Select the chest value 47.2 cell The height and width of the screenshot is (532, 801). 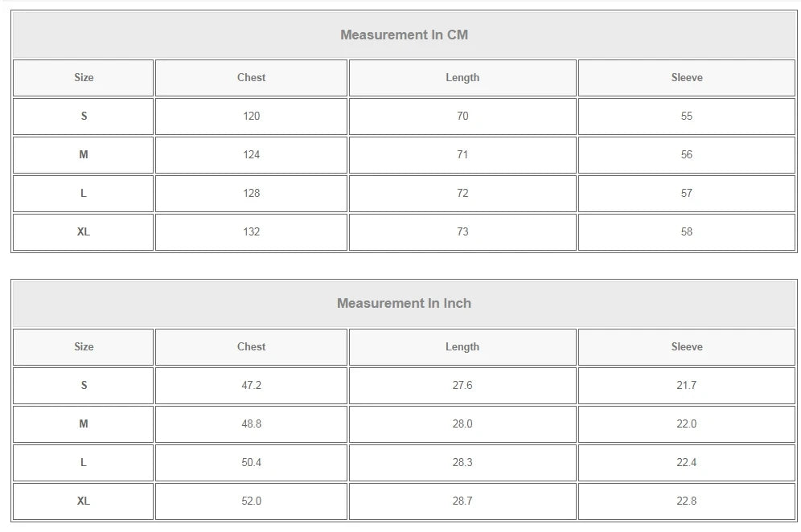[x=251, y=386]
